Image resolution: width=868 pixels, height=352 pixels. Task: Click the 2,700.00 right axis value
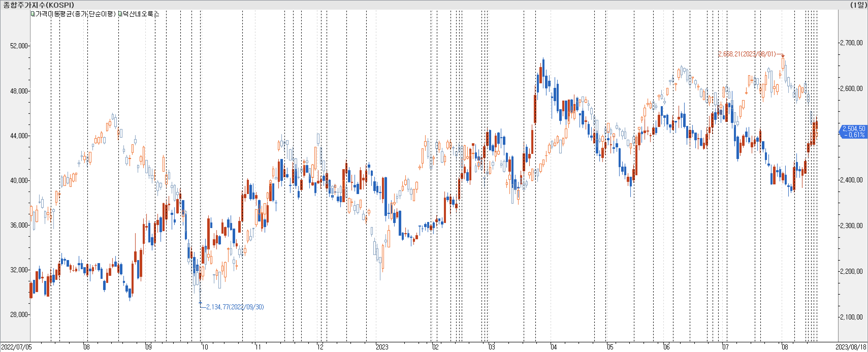click(851, 43)
